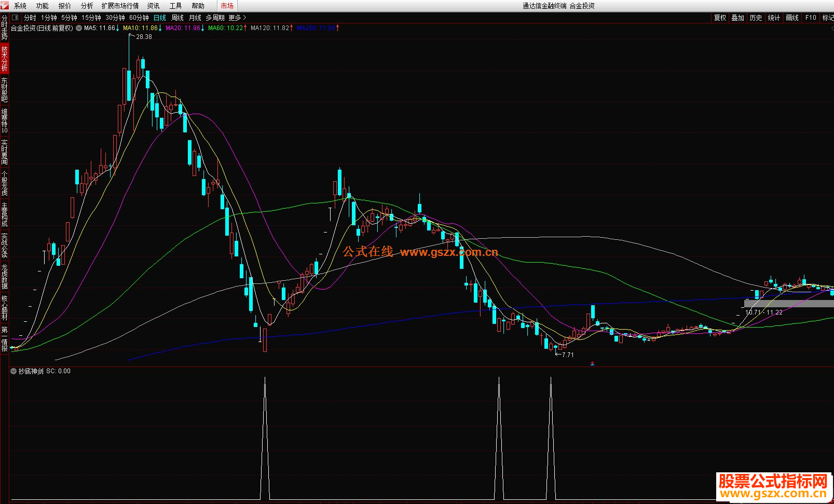Open 实战必读 sidebar tab
This screenshot has height=504, width=834.
click(4, 245)
